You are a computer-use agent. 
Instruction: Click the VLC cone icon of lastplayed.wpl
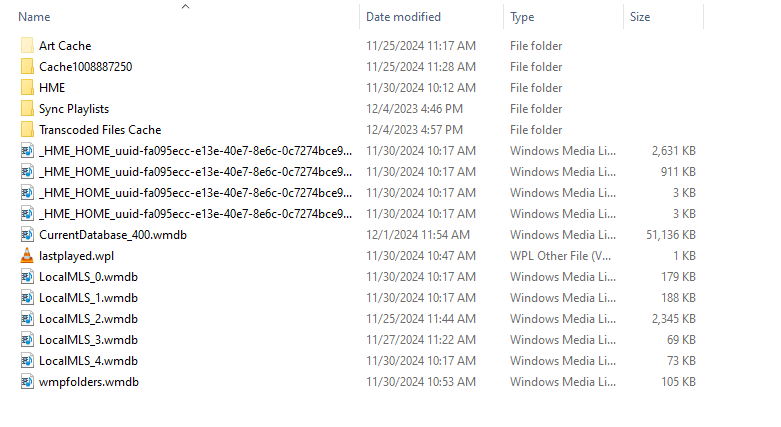(x=27, y=256)
